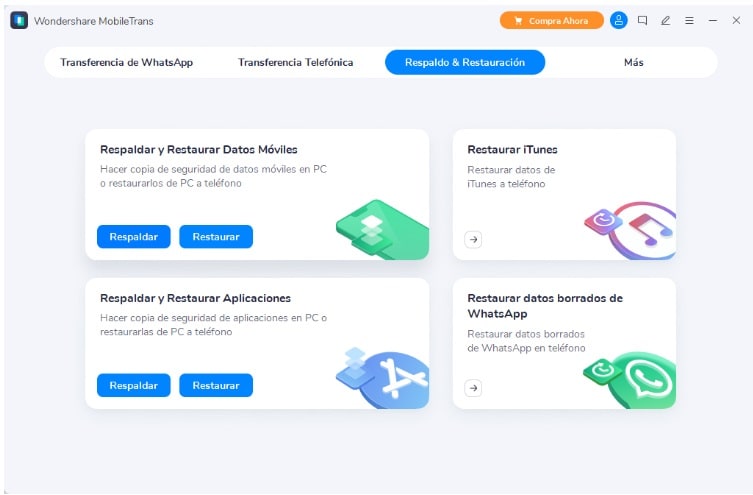The image size is (753, 495).
Task: Click the Wondershare MobileTrans title text
Action: (x=94, y=21)
